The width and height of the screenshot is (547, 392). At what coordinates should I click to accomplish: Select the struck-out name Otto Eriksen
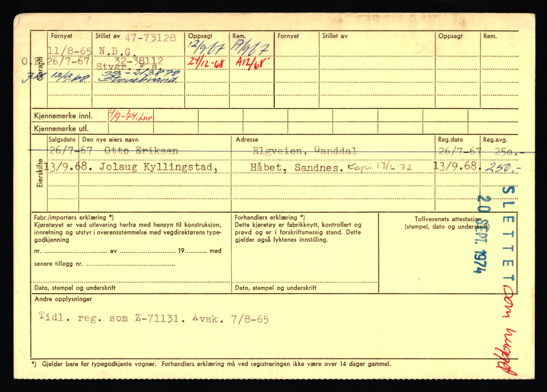coord(141,151)
